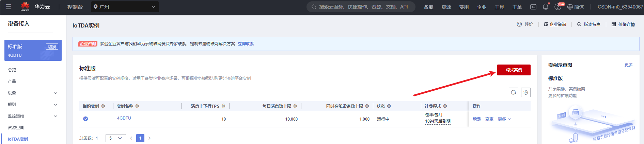Open the 广州 region dropdown

click(125, 7)
